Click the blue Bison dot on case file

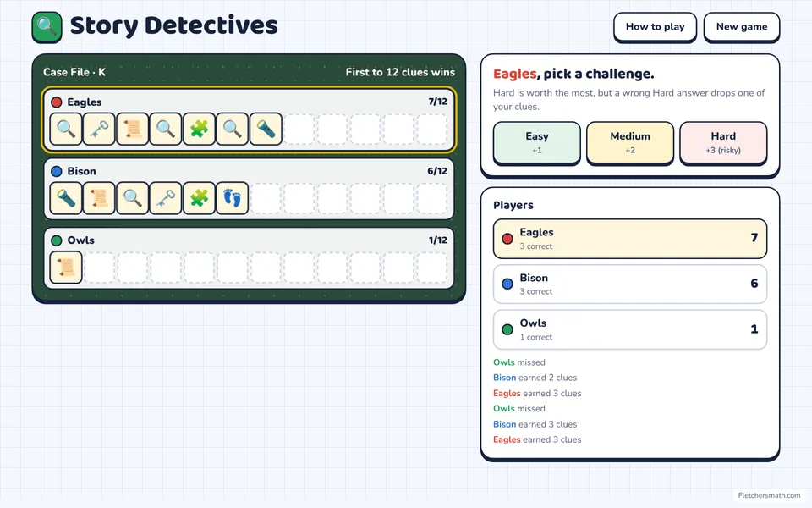[x=57, y=171]
